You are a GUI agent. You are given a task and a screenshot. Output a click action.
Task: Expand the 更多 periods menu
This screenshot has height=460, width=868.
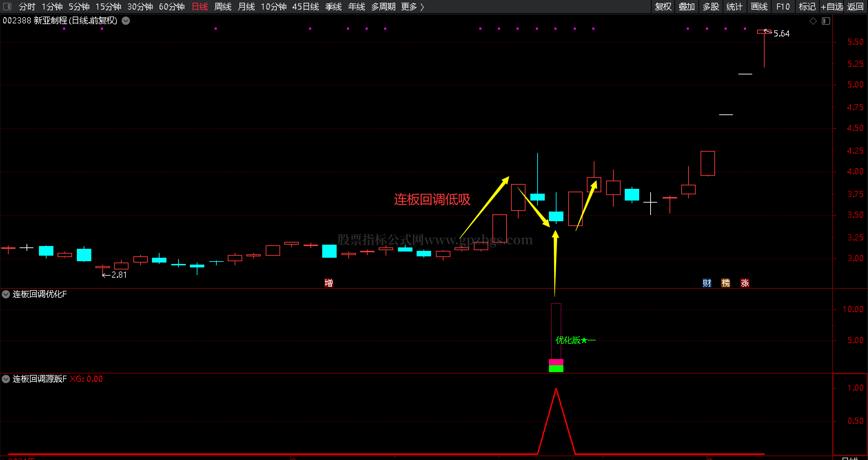tap(412, 7)
